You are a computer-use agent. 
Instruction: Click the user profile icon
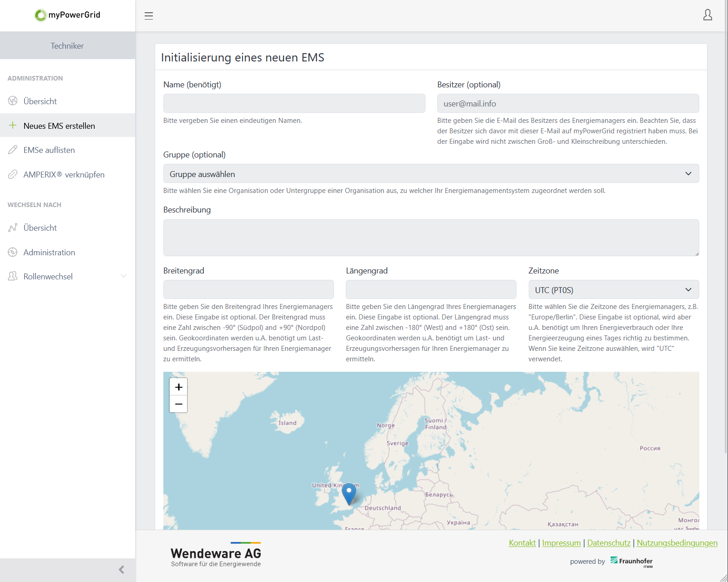pyautogui.click(x=708, y=15)
